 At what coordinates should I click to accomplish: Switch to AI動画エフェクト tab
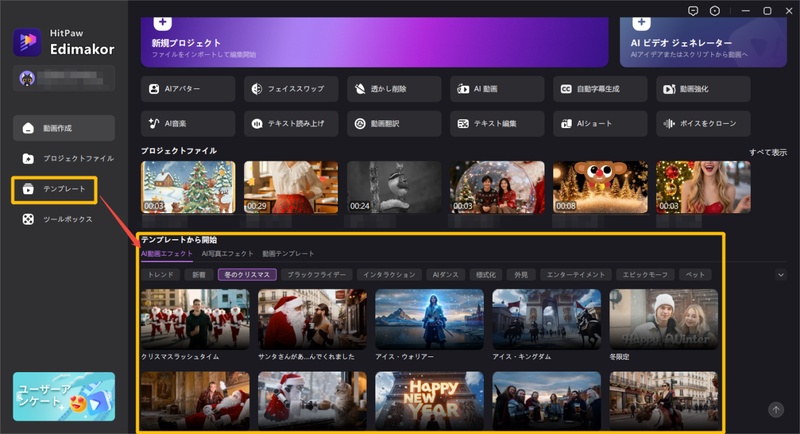[167, 253]
